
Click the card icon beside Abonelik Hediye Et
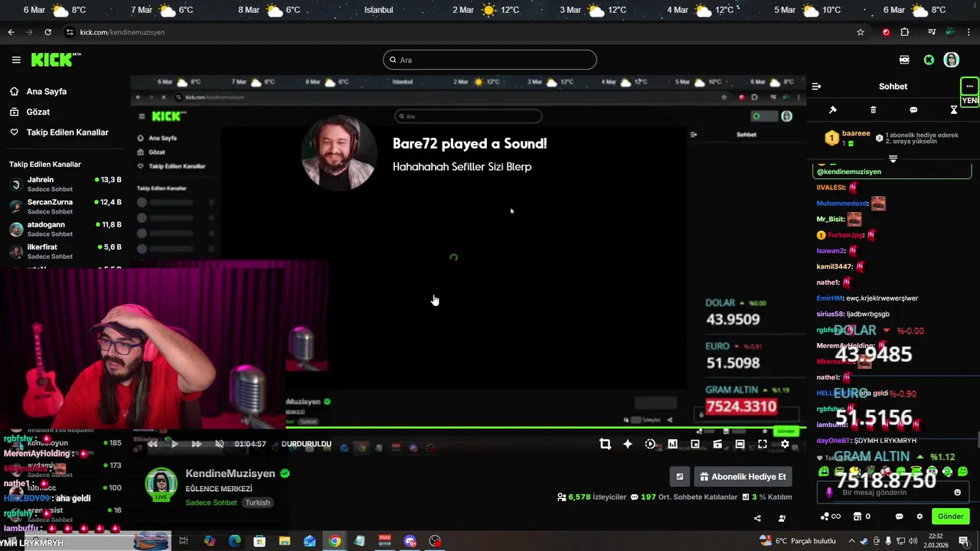pyautogui.click(x=679, y=477)
